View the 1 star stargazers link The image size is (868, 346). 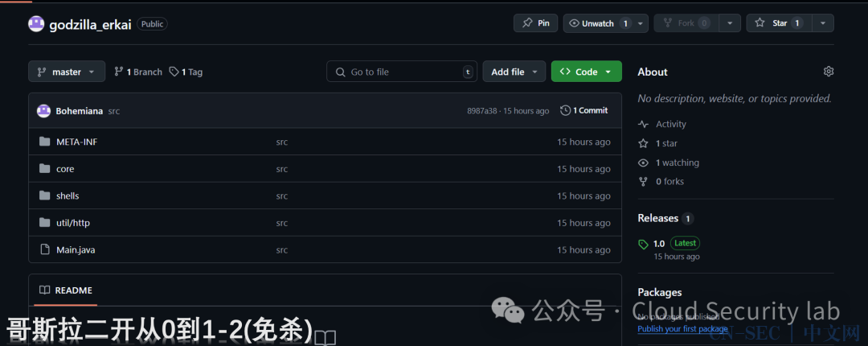tap(666, 143)
